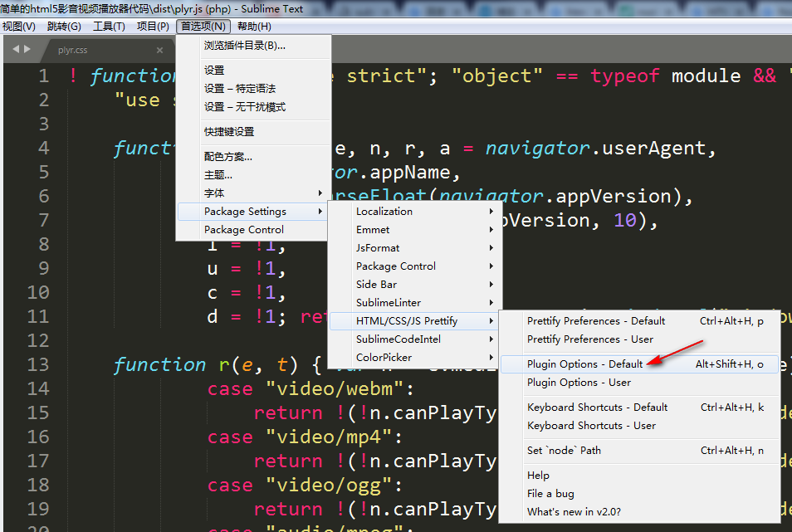Click the number 10 on line 7
The image size is (792, 532).
(625, 220)
